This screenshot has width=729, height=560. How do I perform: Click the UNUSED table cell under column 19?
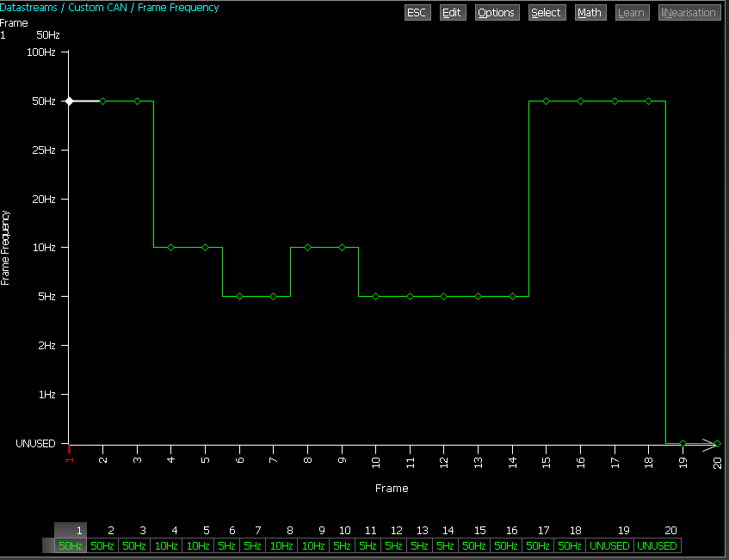point(609,545)
